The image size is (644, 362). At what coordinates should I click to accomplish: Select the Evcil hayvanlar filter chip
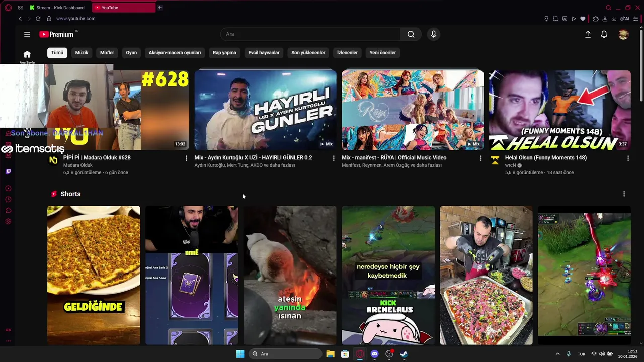264,53
